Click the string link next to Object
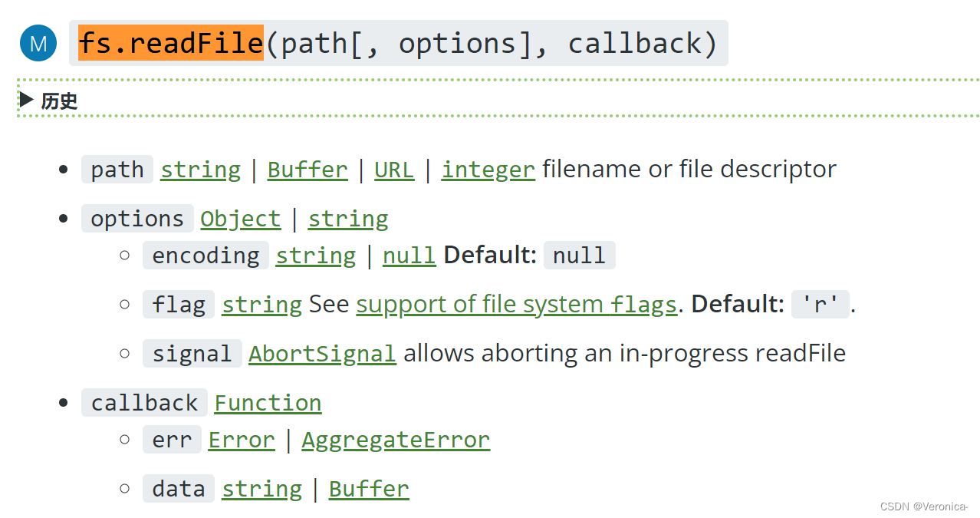This screenshot has height=518, width=980. 348,219
